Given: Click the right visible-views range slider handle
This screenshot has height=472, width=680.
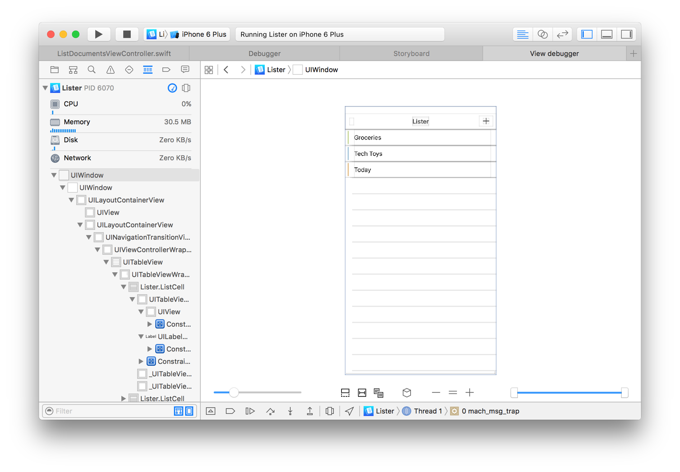Looking at the screenshot, I should (624, 393).
